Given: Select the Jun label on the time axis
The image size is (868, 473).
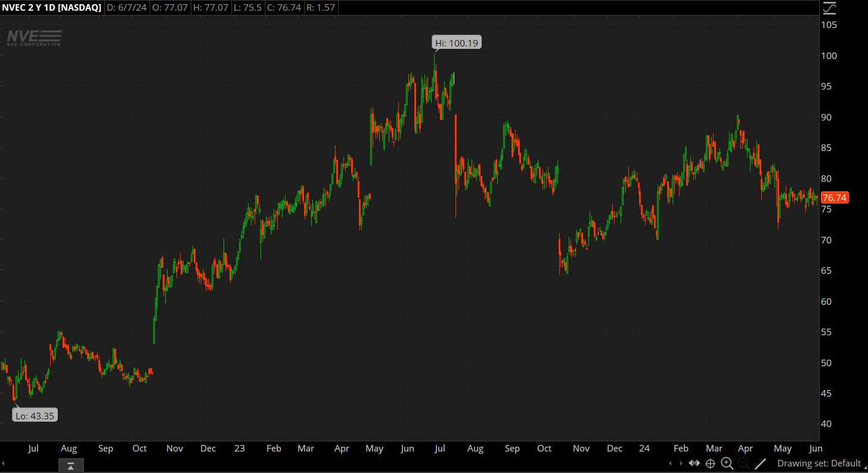Looking at the screenshot, I should (816, 449).
